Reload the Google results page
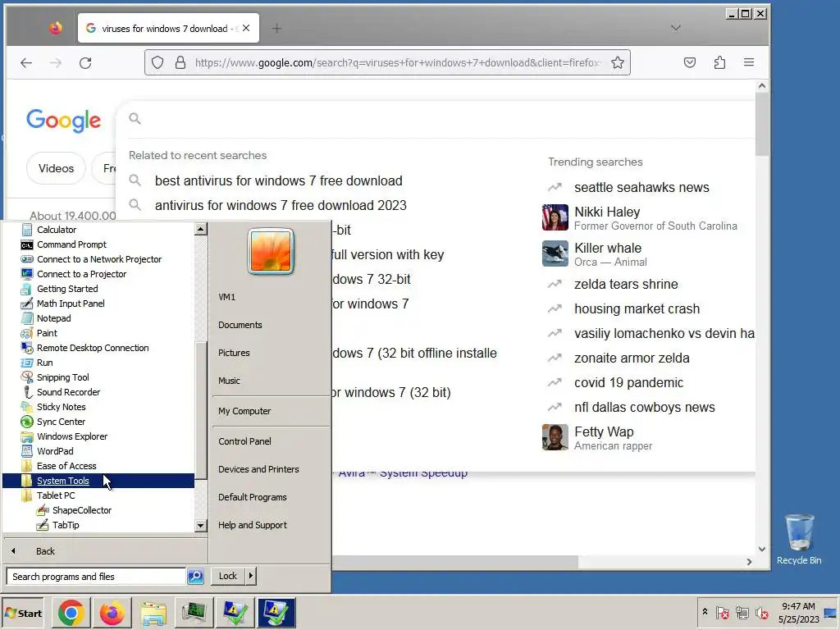This screenshot has width=840, height=630. click(85, 62)
